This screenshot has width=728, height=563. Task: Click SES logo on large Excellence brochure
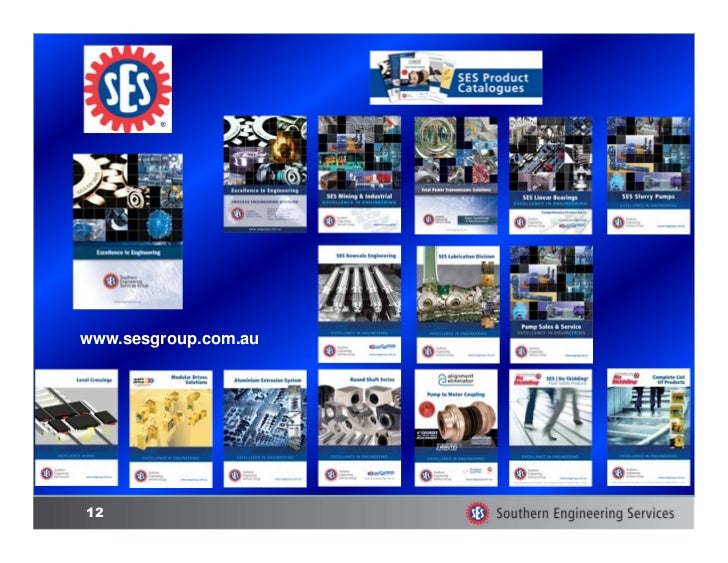point(110,281)
